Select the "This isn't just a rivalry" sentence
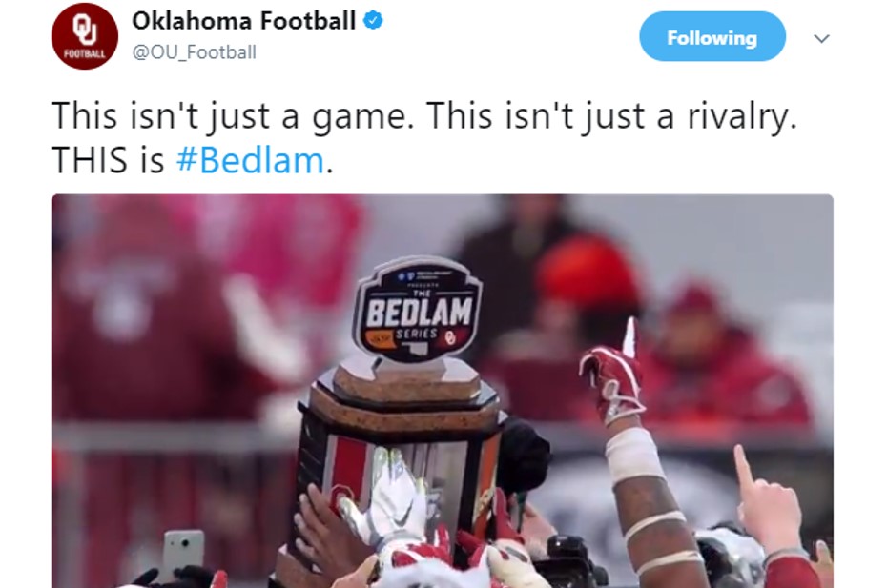 click(610, 116)
